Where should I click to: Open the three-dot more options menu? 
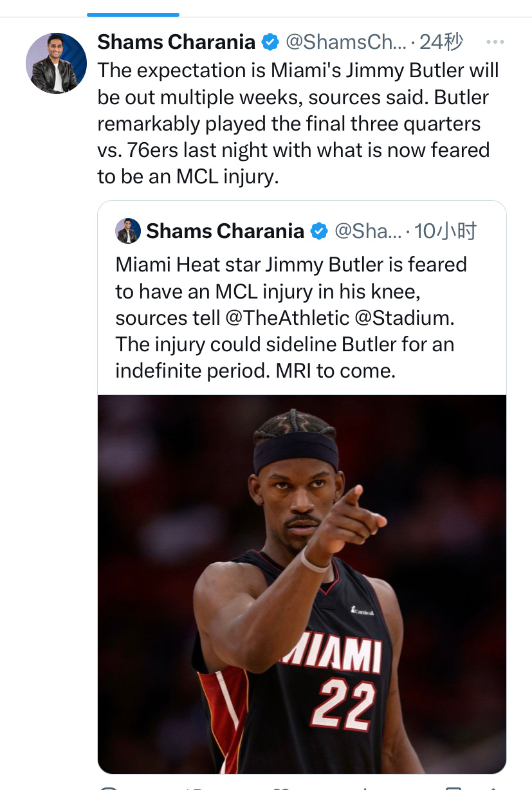(495, 42)
